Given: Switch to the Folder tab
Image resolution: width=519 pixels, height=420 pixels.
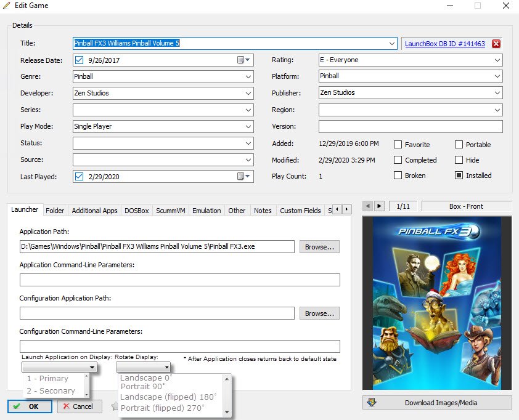Looking at the screenshot, I should click(55, 211).
